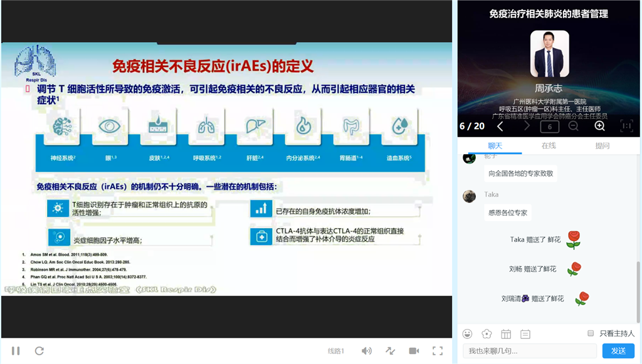Refresh the video stream
Viewport: 642px width, 364px height.
click(39, 351)
